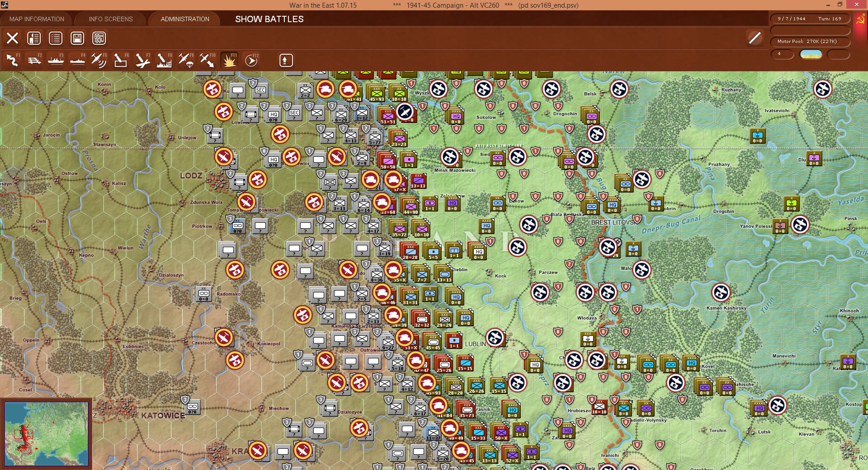Open the ADMINISTRATION tab
The image size is (868, 470).
(x=185, y=19)
